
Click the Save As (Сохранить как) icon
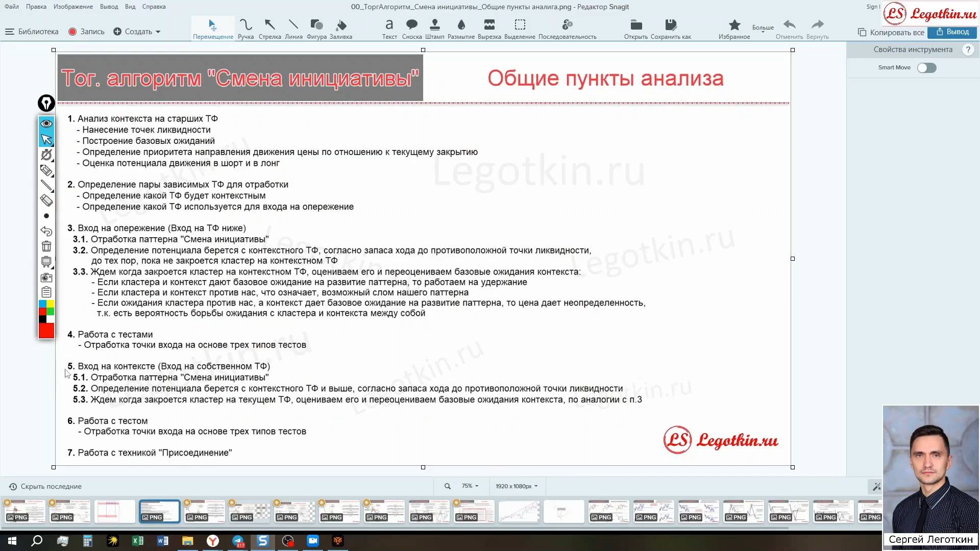tap(671, 29)
